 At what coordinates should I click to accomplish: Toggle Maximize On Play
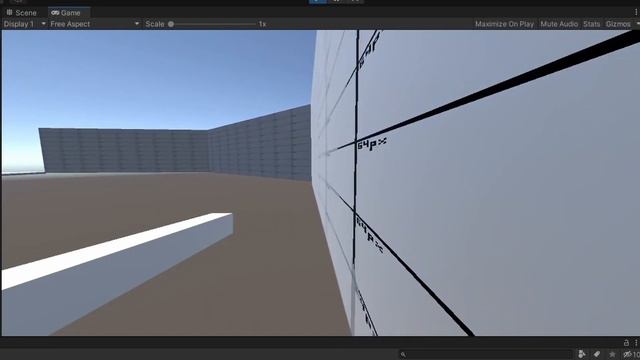(504, 24)
